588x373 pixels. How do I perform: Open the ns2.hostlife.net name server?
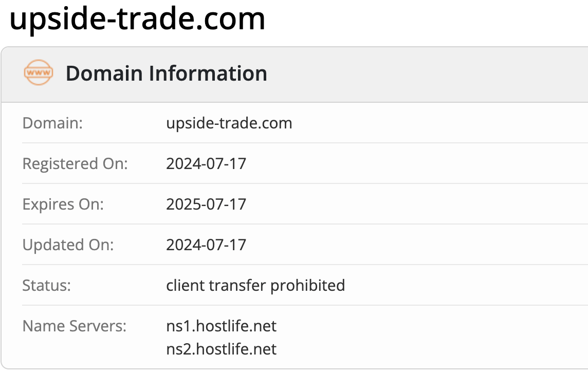click(x=221, y=349)
